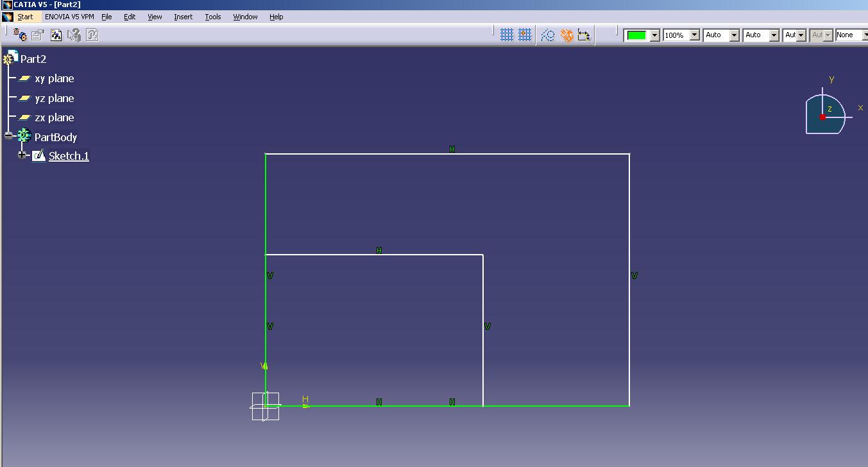Image resolution: width=868 pixels, height=467 pixels.
Task: Toggle Snap to Point
Action: pos(525,35)
